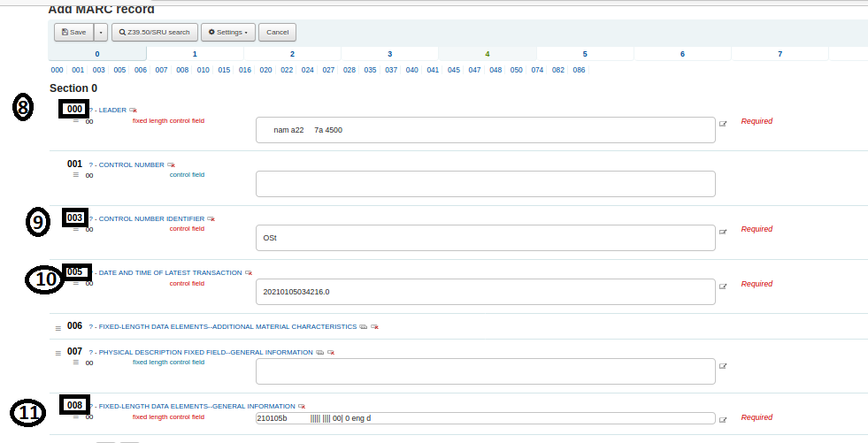Expand 006 ADDITIONAL MATERIAL CHARACTERISTICS label
868x443 pixels.
coord(227,327)
